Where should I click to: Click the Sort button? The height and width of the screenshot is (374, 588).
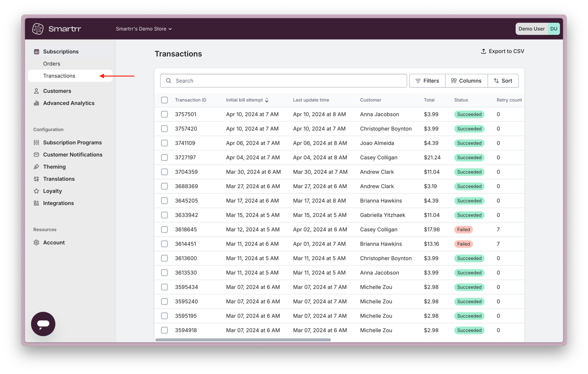(503, 81)
